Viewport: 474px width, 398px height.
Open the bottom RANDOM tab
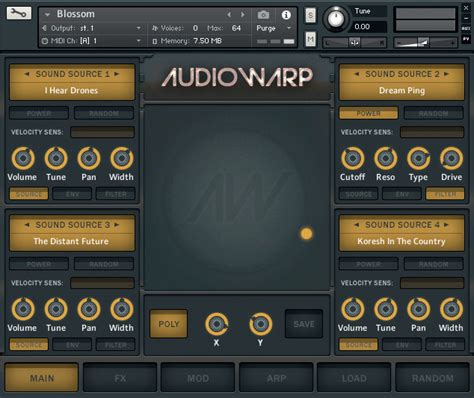point(432,378)
